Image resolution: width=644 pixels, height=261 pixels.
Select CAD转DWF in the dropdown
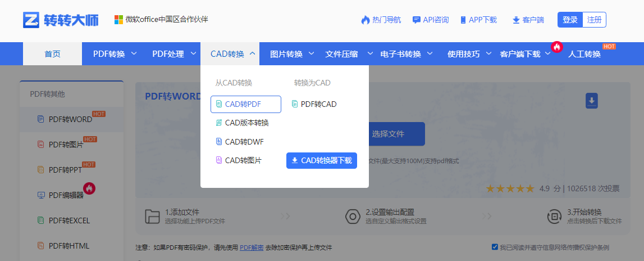(x=244, y=142)
